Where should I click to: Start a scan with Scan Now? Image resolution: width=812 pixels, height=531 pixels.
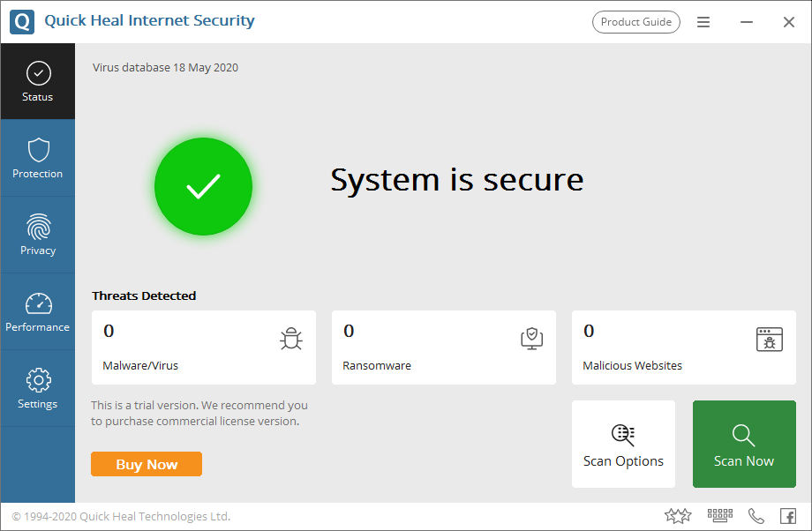pos(743,444)
